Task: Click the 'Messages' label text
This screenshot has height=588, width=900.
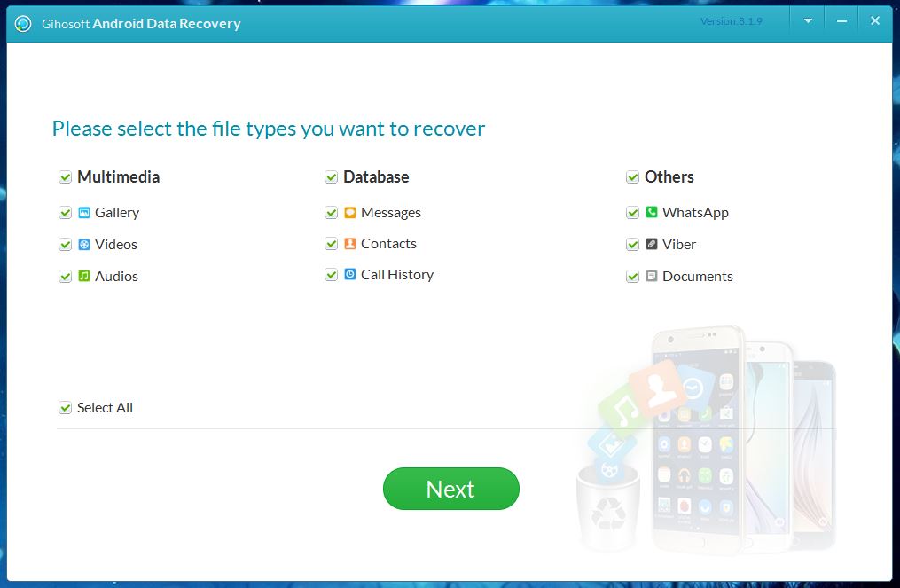Action: 391,213
